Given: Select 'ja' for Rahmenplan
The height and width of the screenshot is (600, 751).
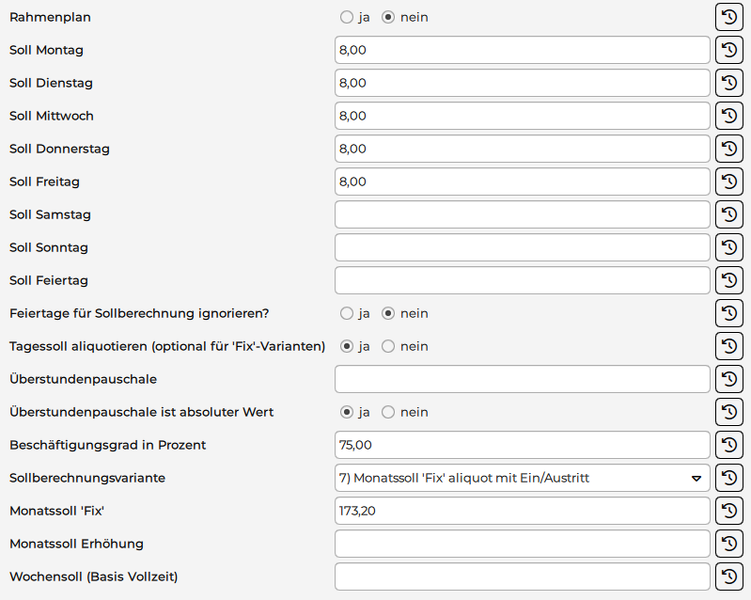Looking at the screenshot, I should 347,17.
